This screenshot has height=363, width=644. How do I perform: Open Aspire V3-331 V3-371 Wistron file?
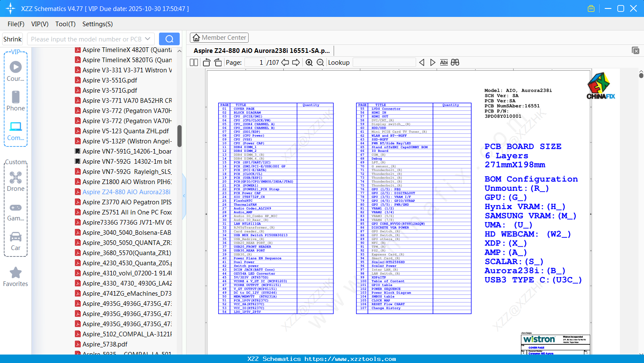127,70
